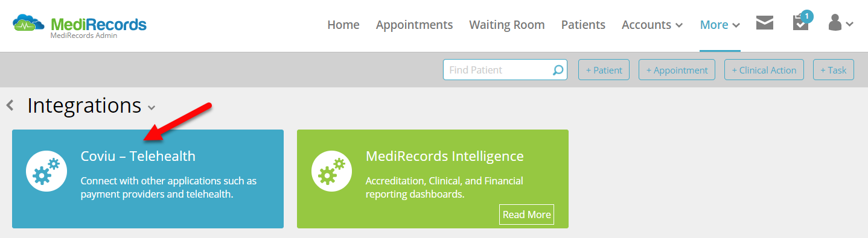Open the user profile icon menu
Screen dimensions: 868x238
pos(841,23)
